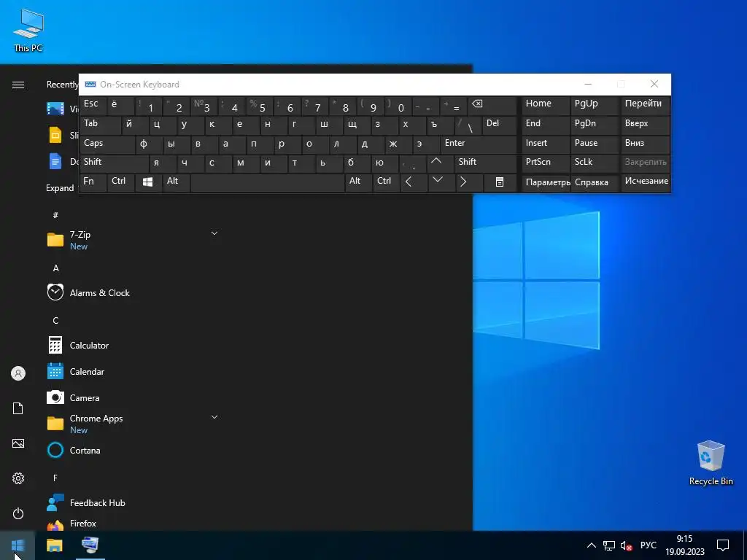Screen dimensions: 747x560
Task: Toggle the Fn key
Action: click(93, 182)
